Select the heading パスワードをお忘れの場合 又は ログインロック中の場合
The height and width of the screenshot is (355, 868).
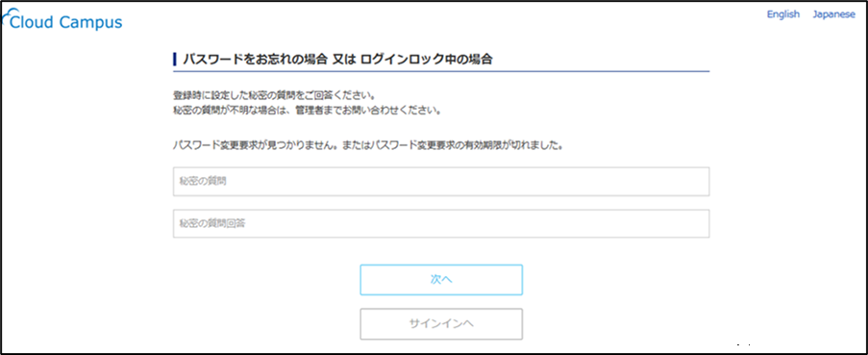[337, 60]
